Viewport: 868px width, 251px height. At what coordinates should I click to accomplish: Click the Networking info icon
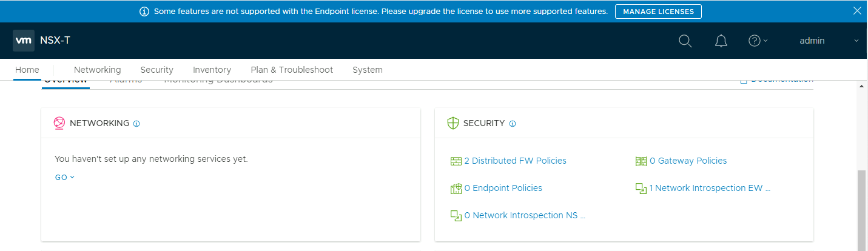point(136,124)
